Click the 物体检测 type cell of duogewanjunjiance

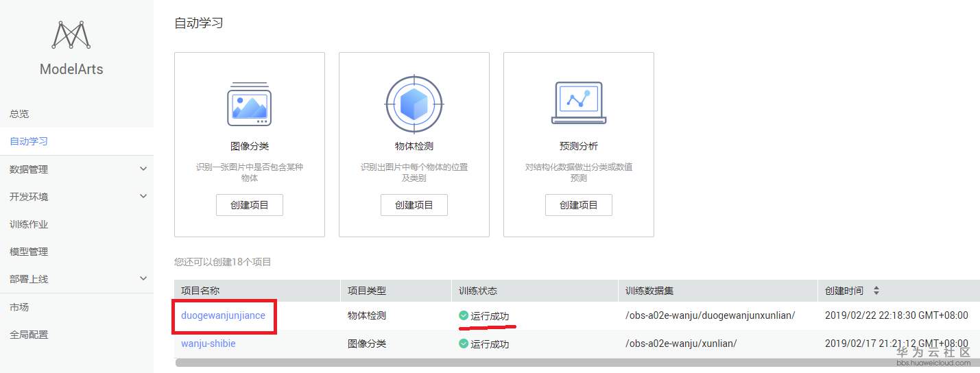(x=367, y=315)
